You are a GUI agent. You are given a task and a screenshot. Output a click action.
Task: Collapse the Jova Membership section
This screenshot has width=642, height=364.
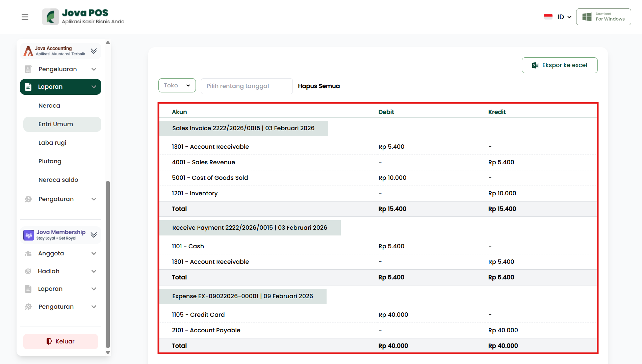click(x=94, y=235)
